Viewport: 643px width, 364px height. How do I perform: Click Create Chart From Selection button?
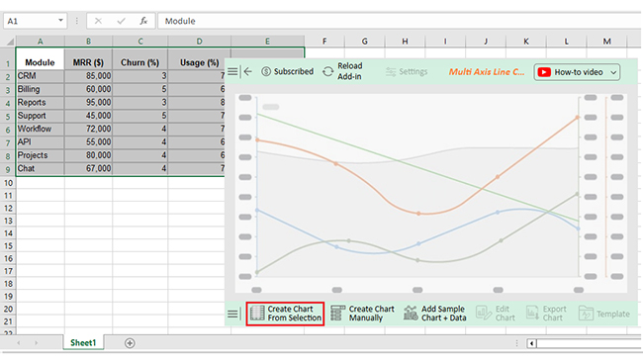pos(285,314)
